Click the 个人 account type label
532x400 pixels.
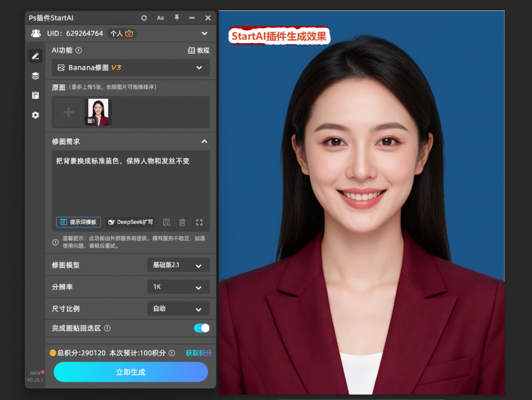click(x=116, y=33)
